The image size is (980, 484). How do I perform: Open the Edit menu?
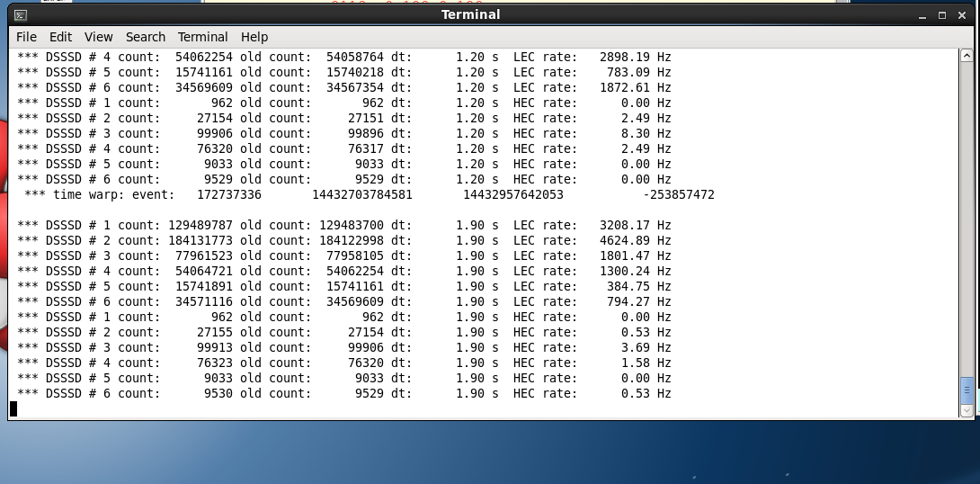pos(60,37)
